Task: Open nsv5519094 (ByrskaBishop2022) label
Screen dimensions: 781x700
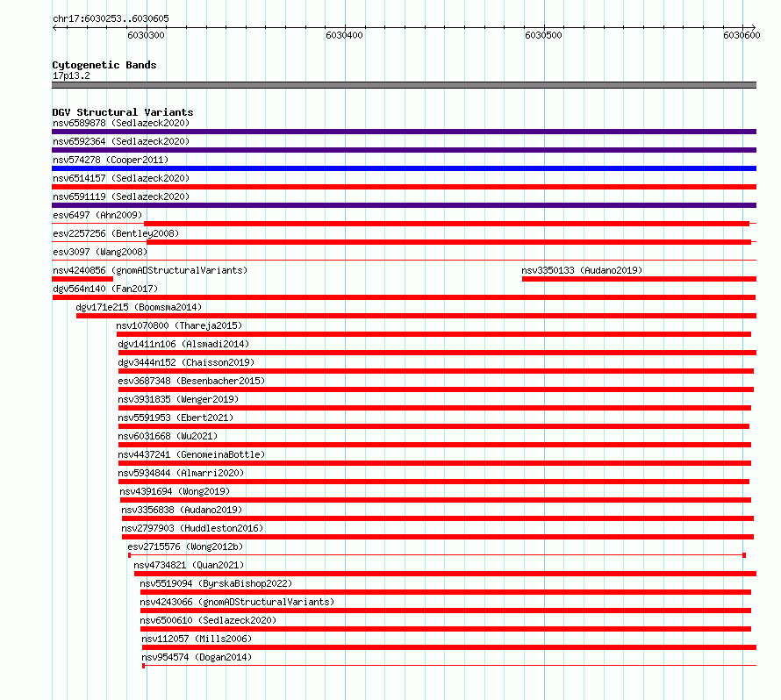Action: (216, 583)
